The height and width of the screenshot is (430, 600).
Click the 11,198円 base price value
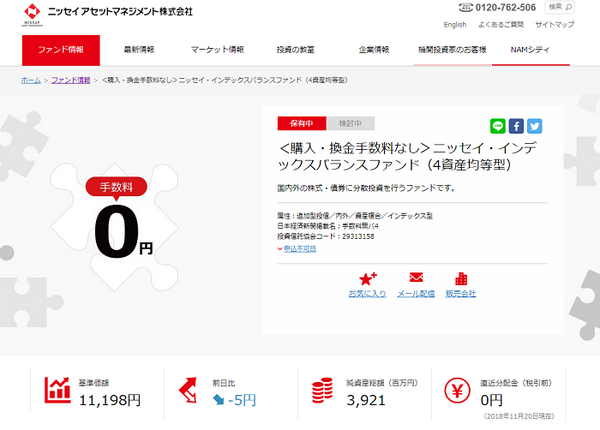click(110, 401)
